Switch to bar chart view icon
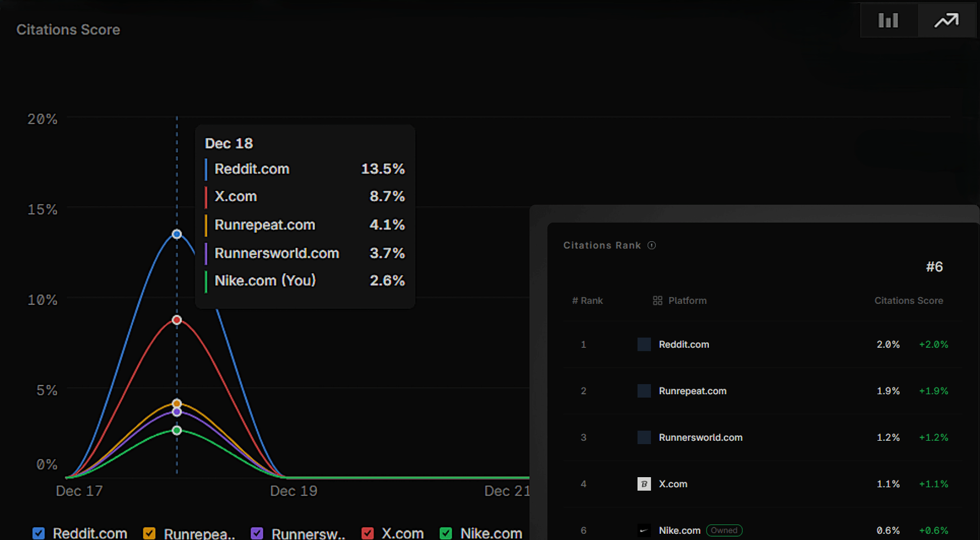980x540 pixels. pos(889,20)
